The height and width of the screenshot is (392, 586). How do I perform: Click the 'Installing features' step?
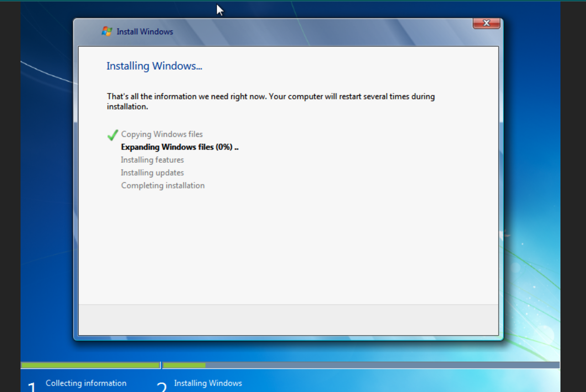pyautogui.click(x=152, y=160)
